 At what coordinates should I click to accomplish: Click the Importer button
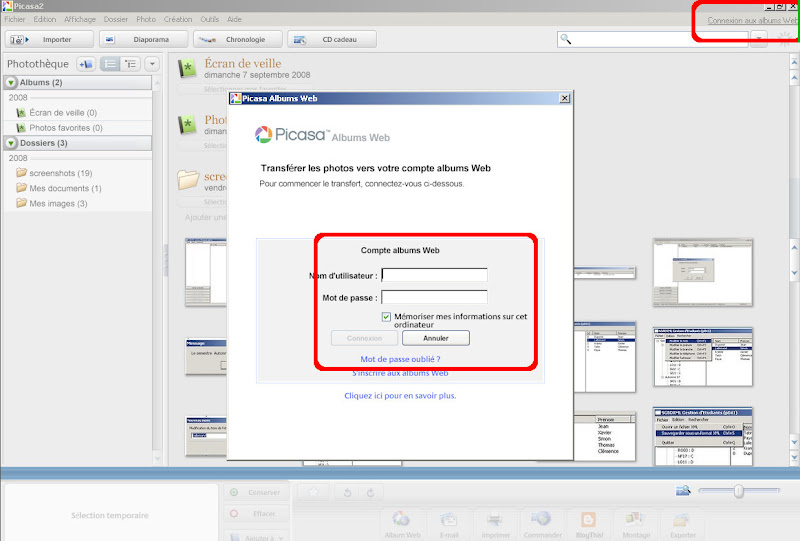49,39
